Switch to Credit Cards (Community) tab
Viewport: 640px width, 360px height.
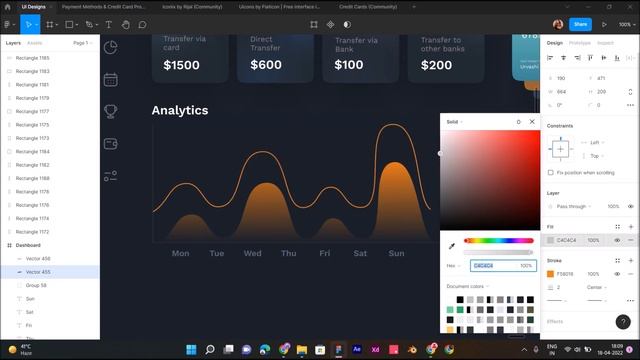[x=368, y=7]
